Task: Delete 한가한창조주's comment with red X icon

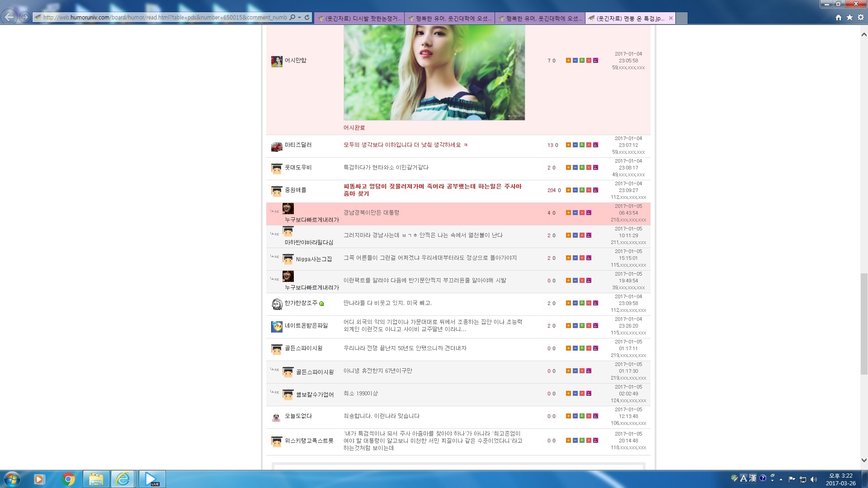Action: (x=589, y=303)
